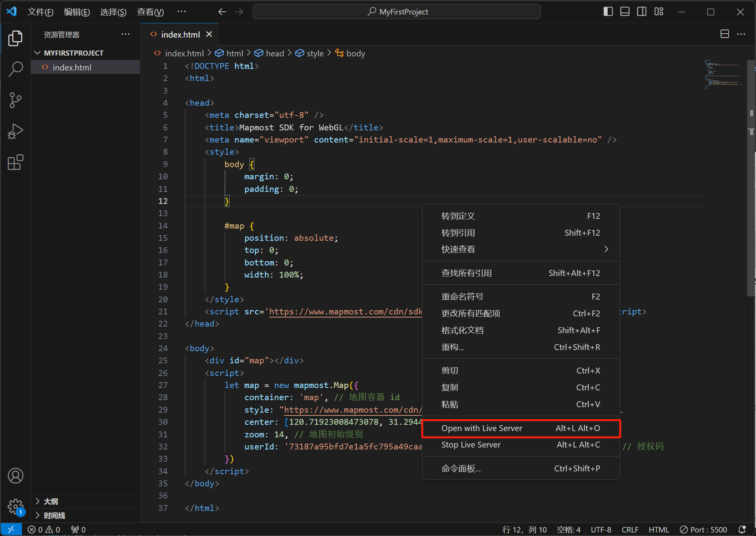Image resolution: width=756 pixels, height=536 pixels.
Task: Toggle the bottom panel layout icon
Action: coord(625,12)
